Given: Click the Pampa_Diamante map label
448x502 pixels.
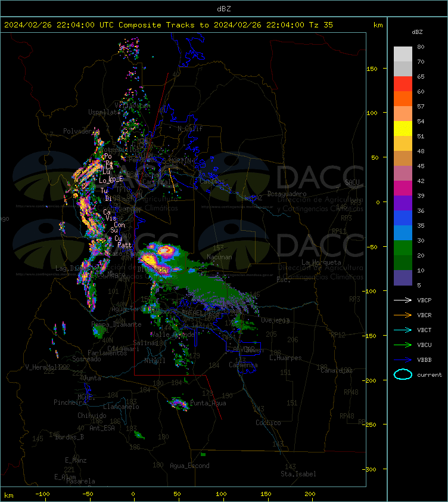Looking at the screenshot, I should (x=117, y=324).
